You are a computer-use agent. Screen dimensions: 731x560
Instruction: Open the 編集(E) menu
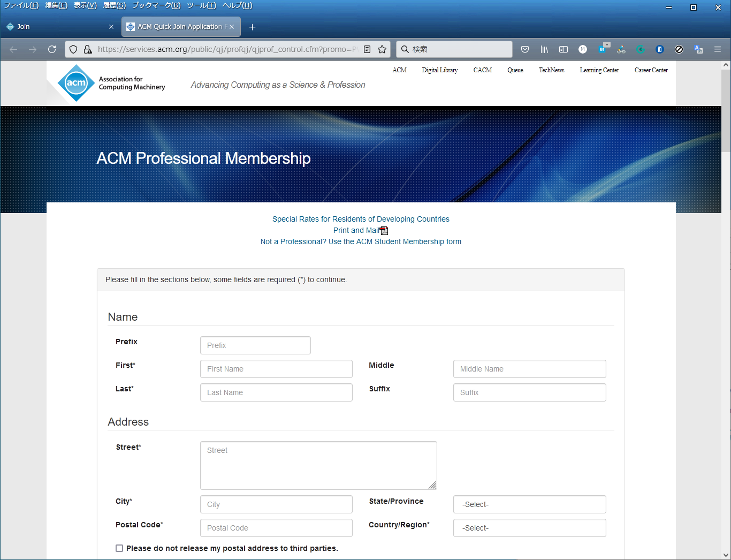pos(56,5)
